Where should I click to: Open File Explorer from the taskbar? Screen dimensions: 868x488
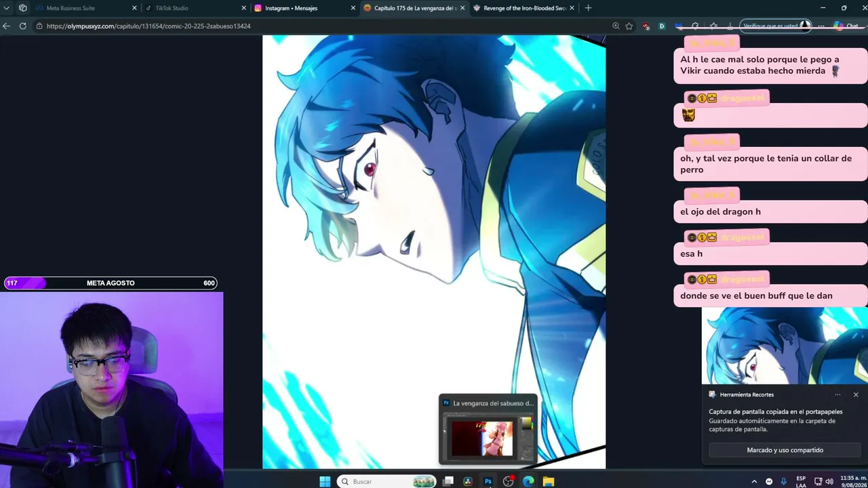549,481
